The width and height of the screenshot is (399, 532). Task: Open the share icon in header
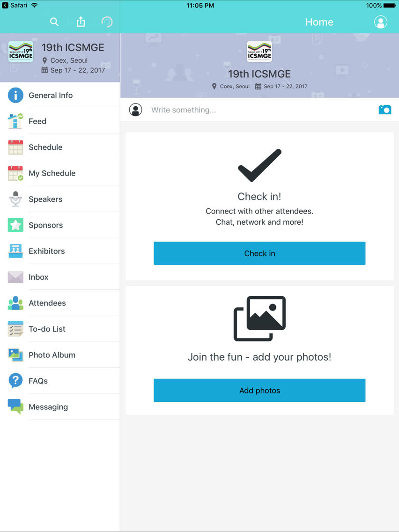[81, 22]
